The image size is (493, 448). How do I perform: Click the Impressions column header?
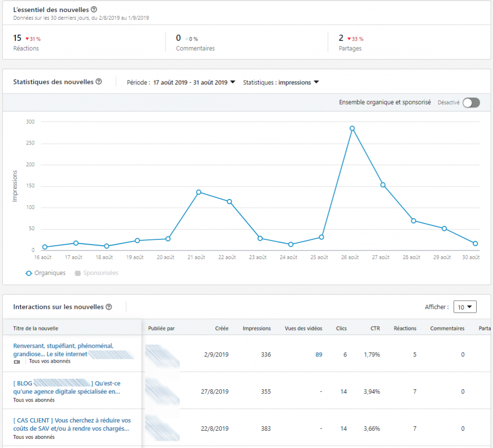(257, 329)
